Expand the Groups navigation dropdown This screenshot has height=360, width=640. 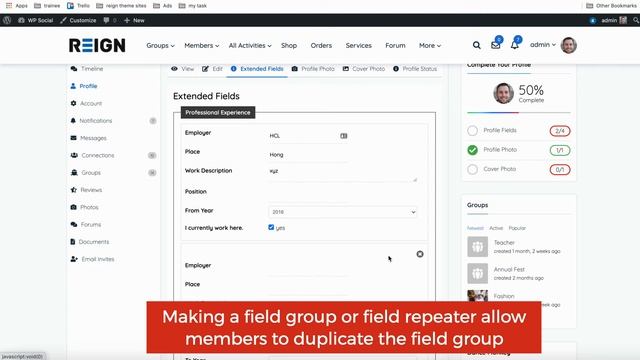click(160, 45)
